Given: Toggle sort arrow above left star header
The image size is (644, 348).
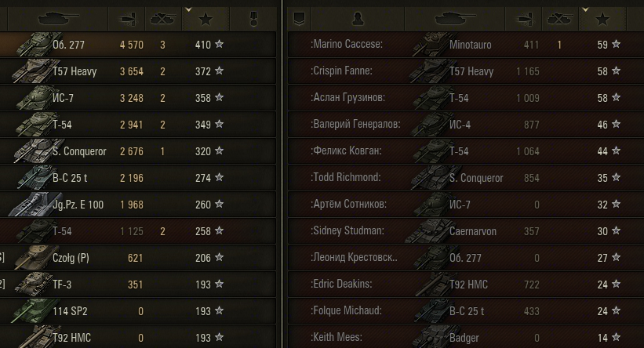Looking at the screenshot, I should (188, 9).
